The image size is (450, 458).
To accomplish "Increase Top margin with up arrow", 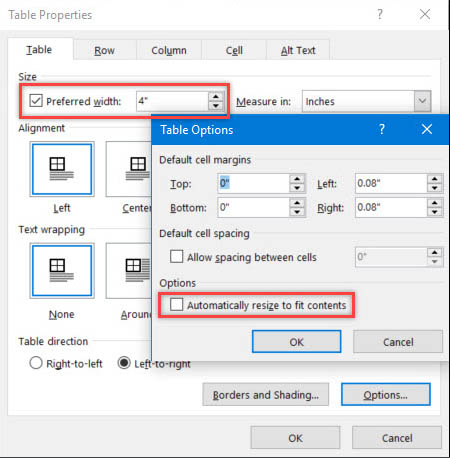I will 297,179.
